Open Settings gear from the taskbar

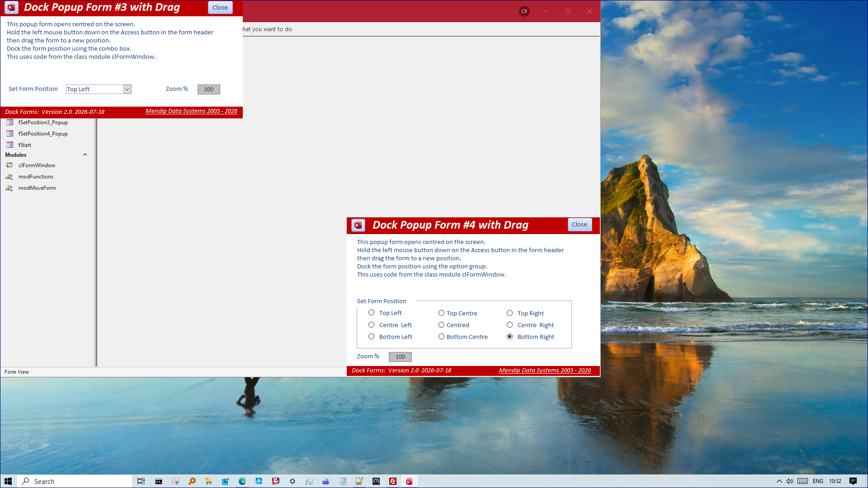292,481
